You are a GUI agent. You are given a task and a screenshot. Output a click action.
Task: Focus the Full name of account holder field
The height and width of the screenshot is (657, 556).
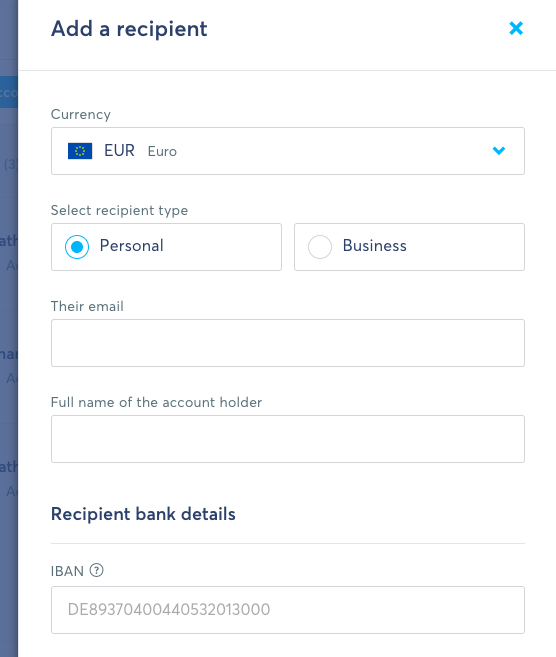(x=288, y=439)
